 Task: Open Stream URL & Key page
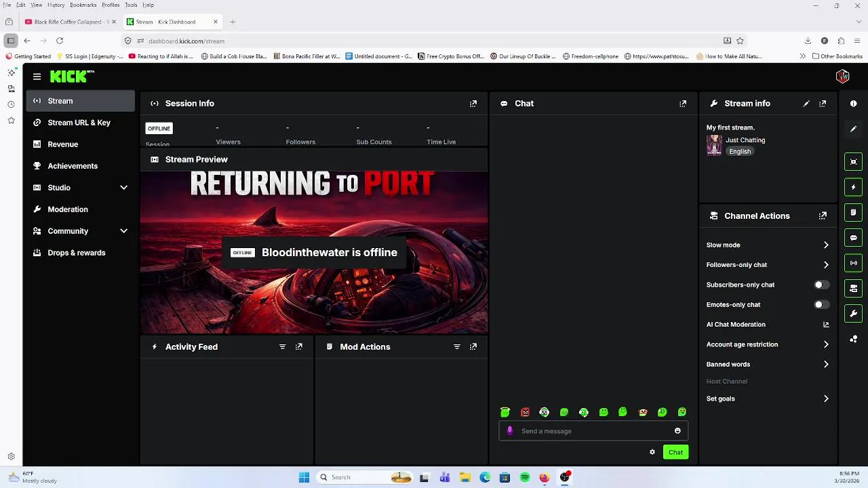click(81, 123)
